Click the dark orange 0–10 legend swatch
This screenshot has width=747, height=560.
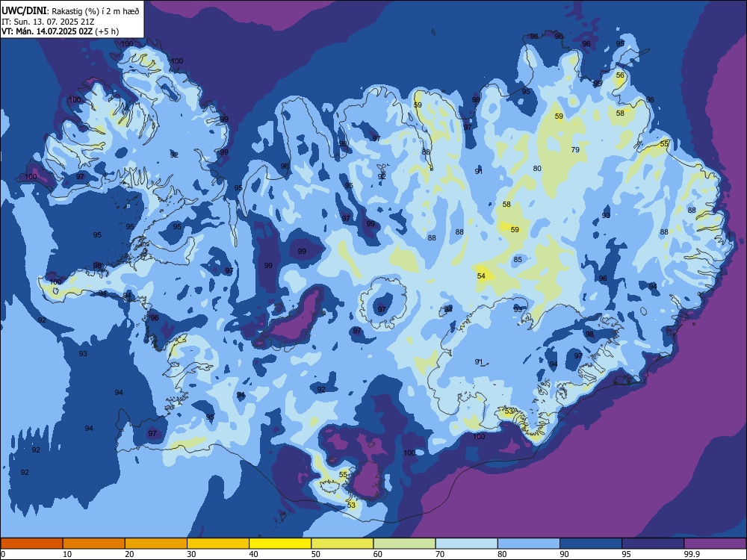[x=31, y=544]
